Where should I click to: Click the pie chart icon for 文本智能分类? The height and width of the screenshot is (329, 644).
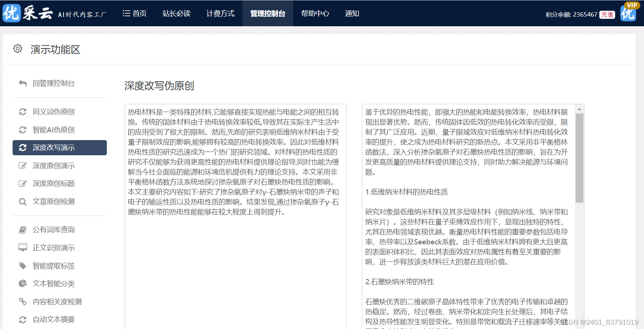click(23, 284)
